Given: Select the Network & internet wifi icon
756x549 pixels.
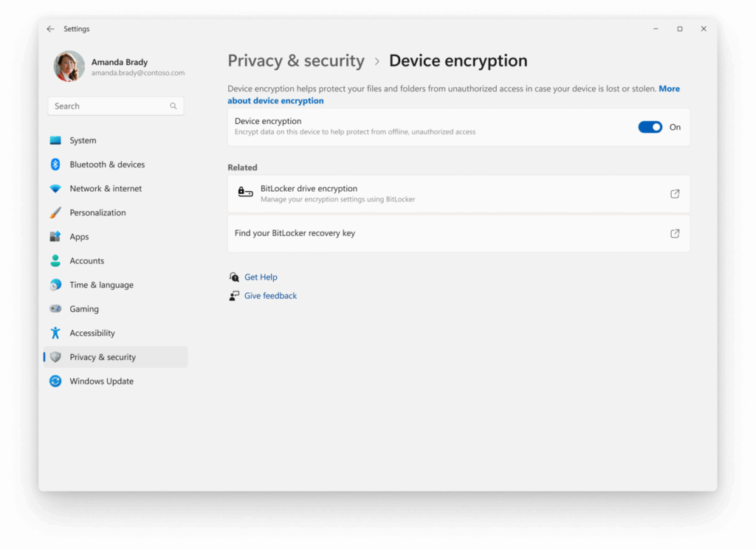Looking at the screenshot, I should tap(55, 189).
